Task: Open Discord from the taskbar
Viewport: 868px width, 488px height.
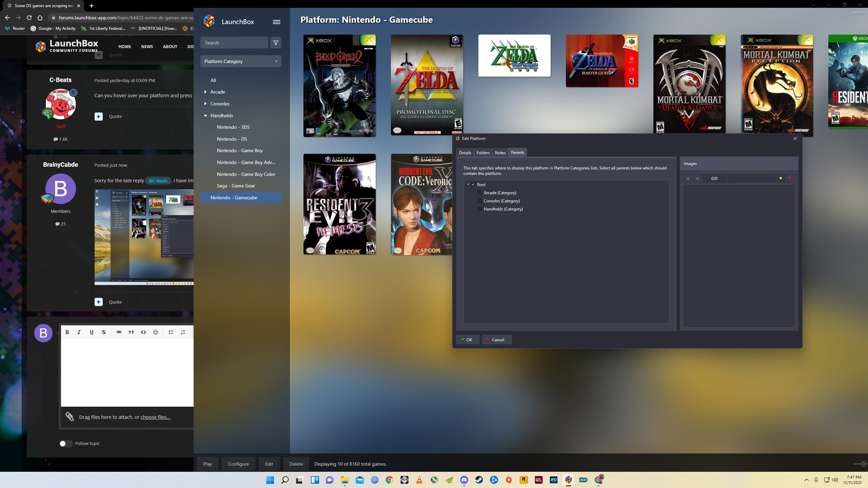Action: (x=464, y=480)
